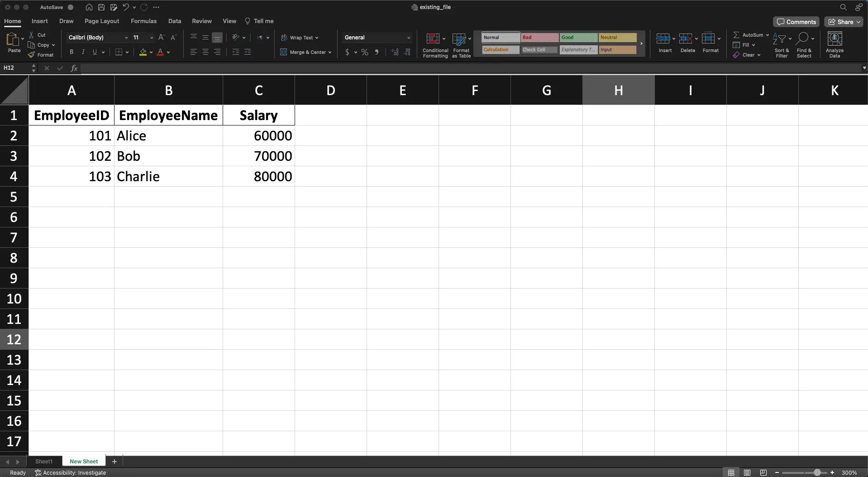Switch to the Sheet1 tab

click(x=43, y=461)
